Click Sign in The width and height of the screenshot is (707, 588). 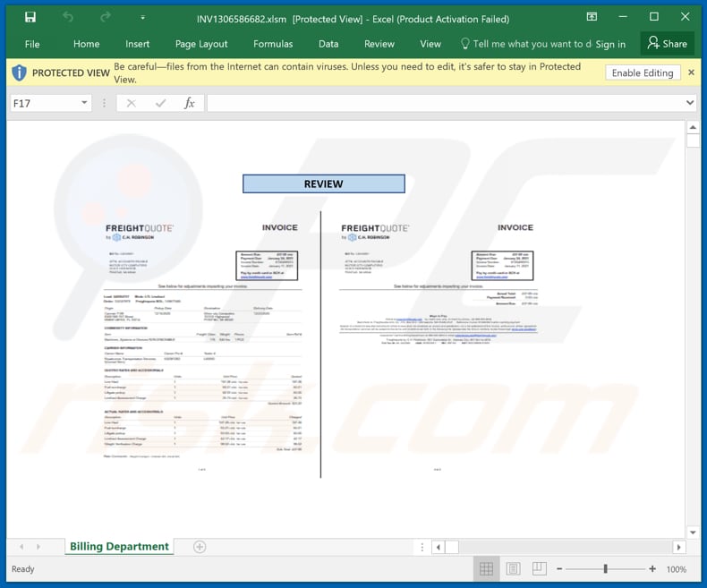[x=610, y=44]
